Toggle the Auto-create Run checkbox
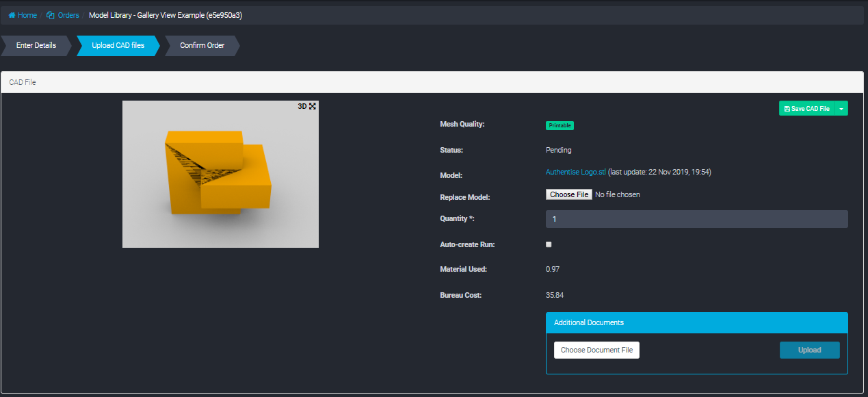Image resolution: width=868 pixels, height=397 pixels. (x=549, y=244)
